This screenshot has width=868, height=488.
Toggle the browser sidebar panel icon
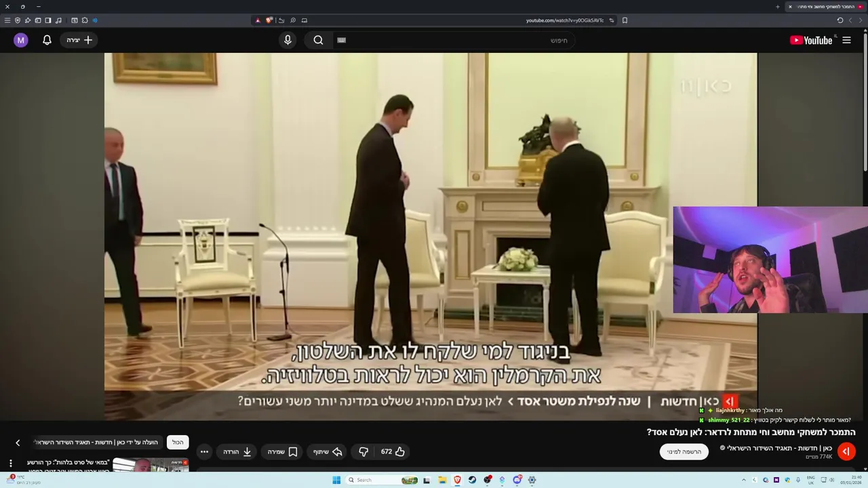pyautogui.click(x=48, y=20)
